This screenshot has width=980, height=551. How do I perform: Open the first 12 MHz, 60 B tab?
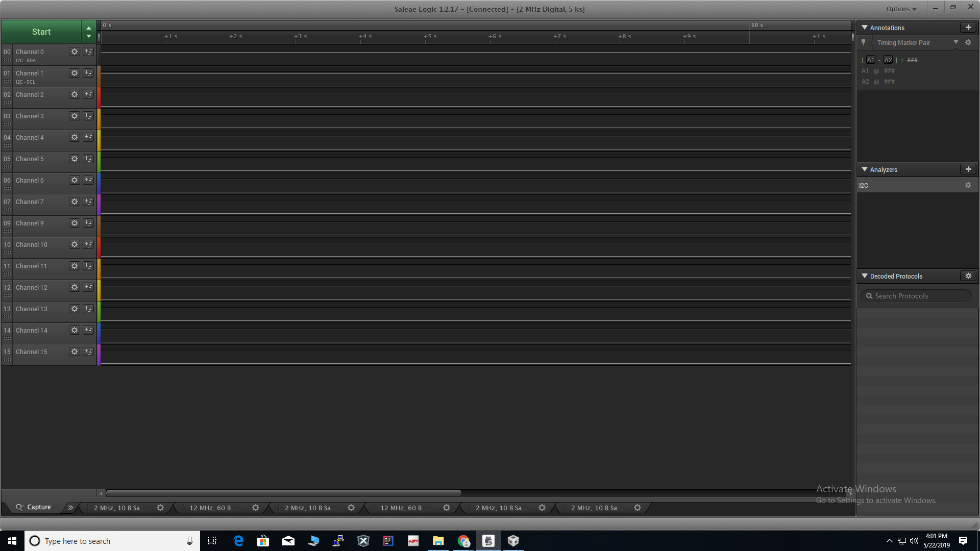pyautogui.click(x=214, y=508)
